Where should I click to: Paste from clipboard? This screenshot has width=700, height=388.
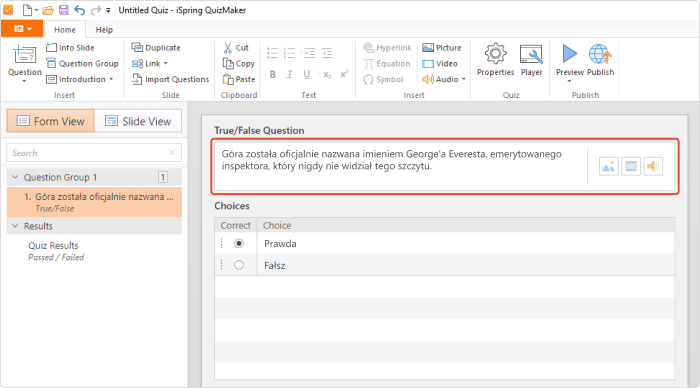[x=239, y=79]
